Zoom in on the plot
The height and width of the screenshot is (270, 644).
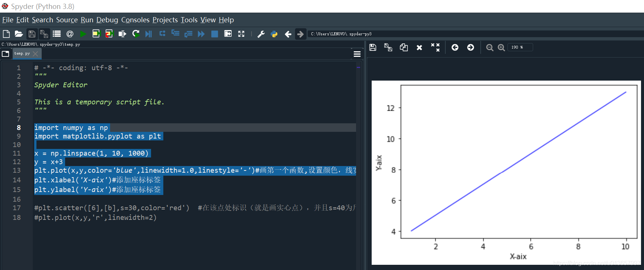502,48
